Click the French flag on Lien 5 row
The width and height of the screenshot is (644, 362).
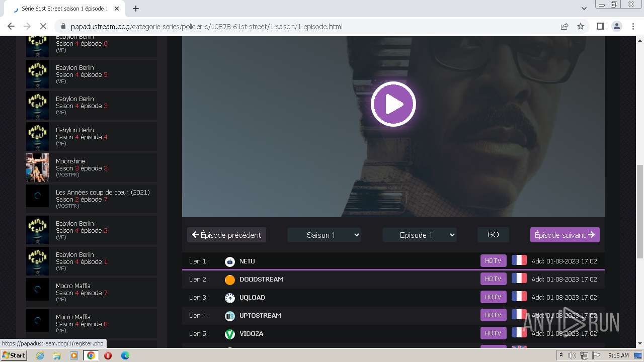click(519, 333)
